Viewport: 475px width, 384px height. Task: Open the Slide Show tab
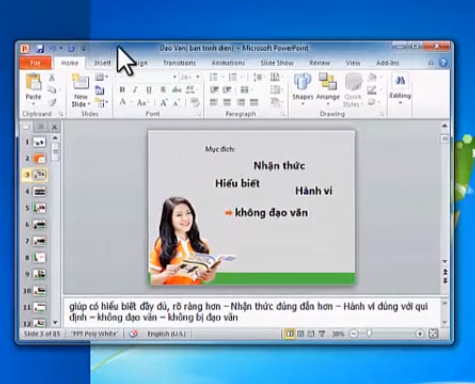pyautogui.click(x=277, y=63)
